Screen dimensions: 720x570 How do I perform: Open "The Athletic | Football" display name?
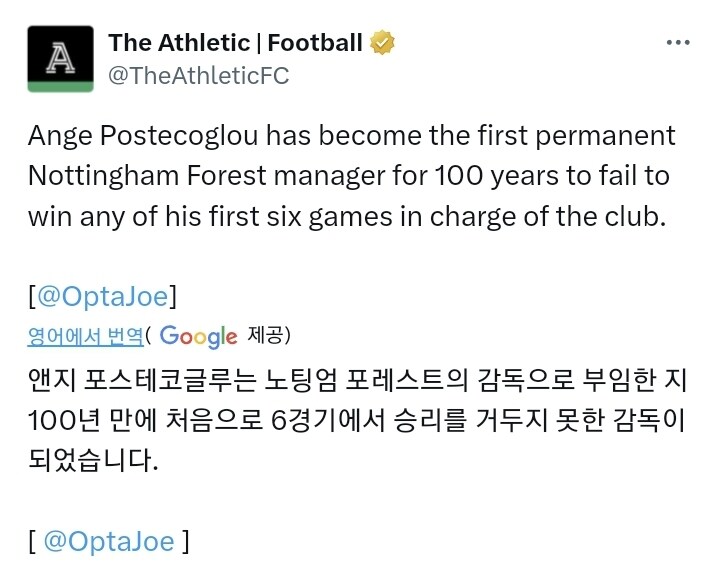(x=235, y=43)
